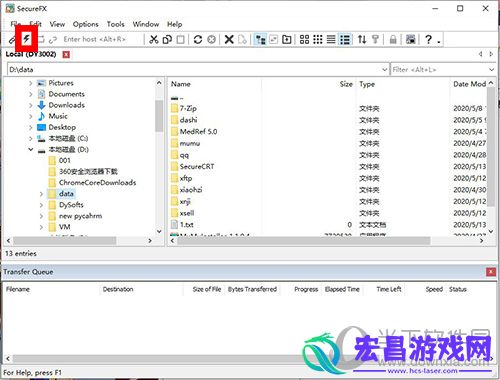Switch to small icons view
500x380 pixels.
tap(318, 39)
